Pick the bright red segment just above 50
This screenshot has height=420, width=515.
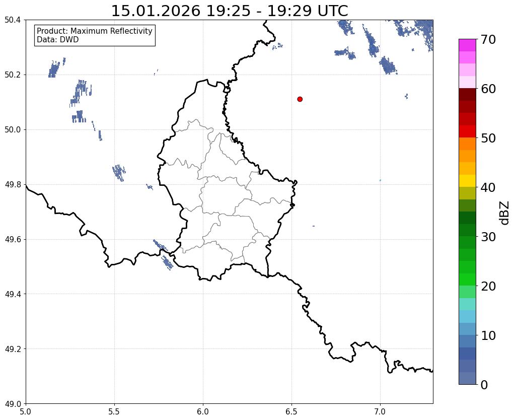coord(467,132)
